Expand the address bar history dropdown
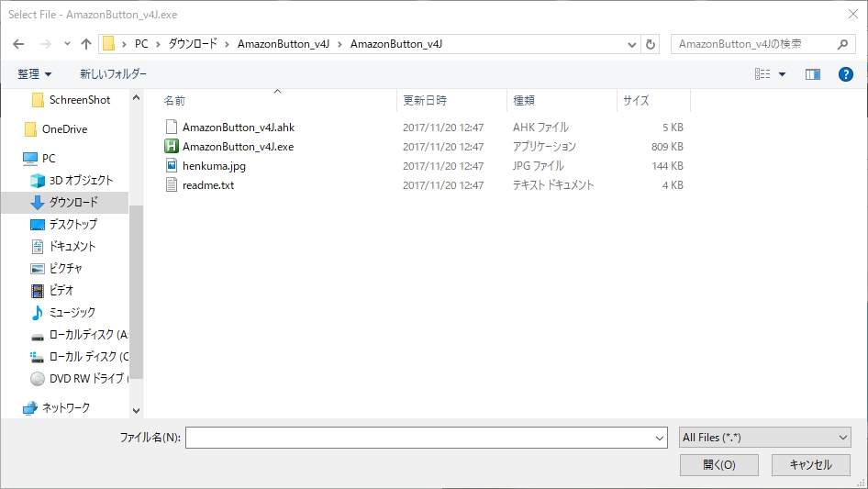The height and width of the screenshot is (489, 868). point(631,44)
